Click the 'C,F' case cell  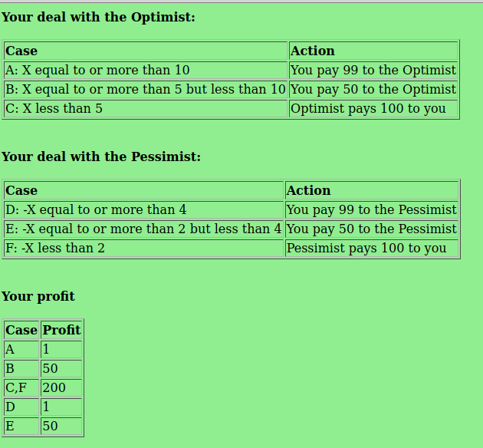(x=21, y=387)
